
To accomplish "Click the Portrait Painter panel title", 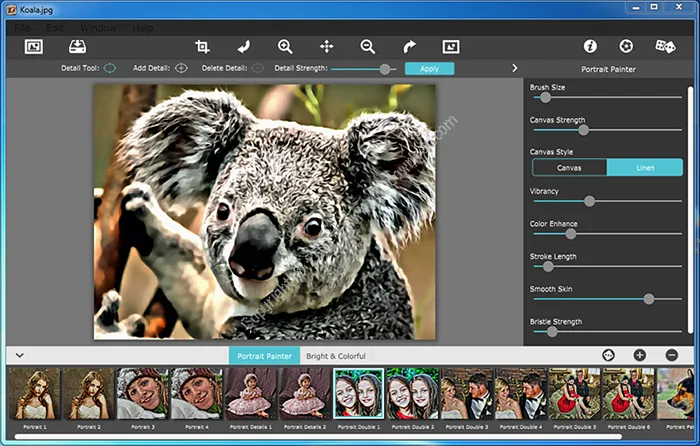I will [x=608, y=69].
